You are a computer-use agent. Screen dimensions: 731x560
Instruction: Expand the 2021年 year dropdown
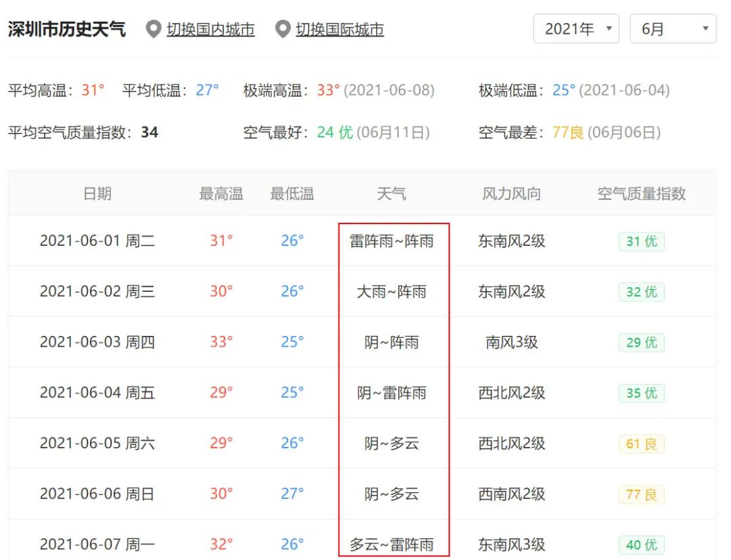(x=576, y=29)
